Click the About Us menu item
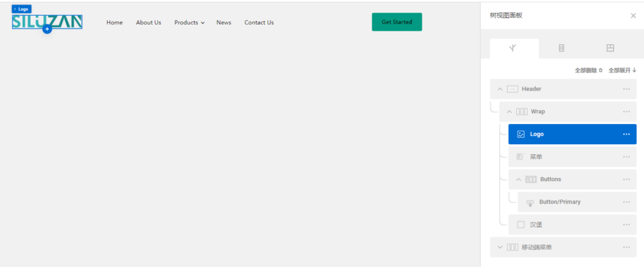Viewport: 644px width, 267px height. pyautogui.click(x=148, y=23)
